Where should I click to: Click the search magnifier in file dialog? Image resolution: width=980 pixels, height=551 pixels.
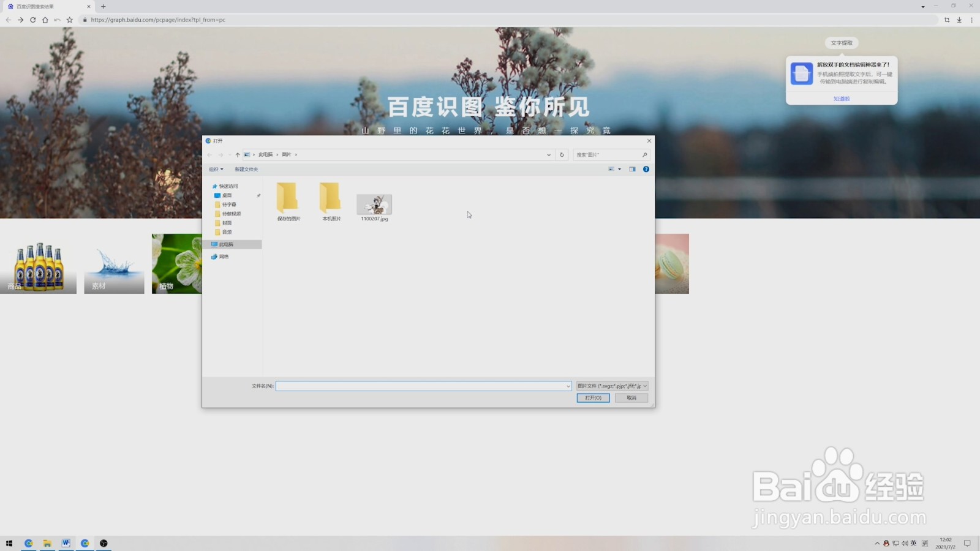pos(644,155)
